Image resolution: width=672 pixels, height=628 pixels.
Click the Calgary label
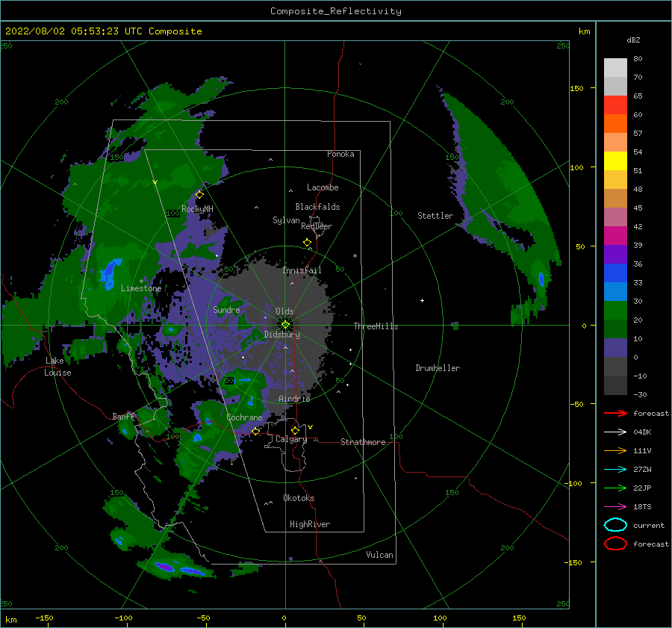pos(291,439)
